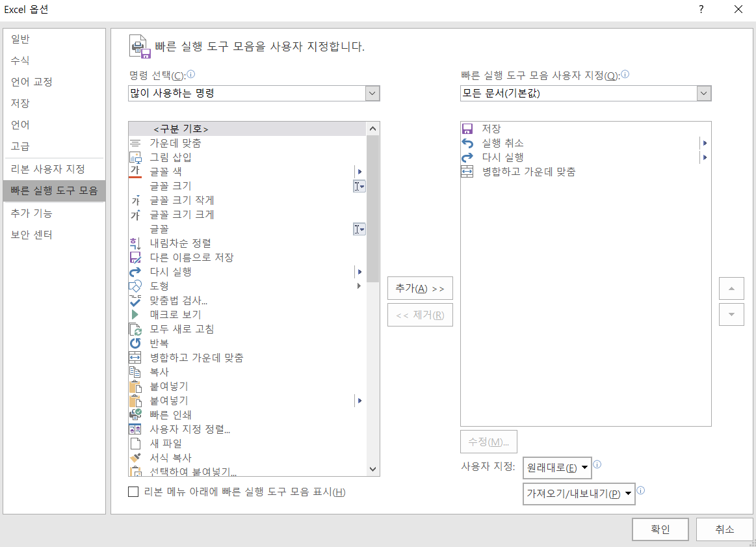The image size is (756, 547).
Task: Click the 확인 button
Action: click(x=660, y=529)
